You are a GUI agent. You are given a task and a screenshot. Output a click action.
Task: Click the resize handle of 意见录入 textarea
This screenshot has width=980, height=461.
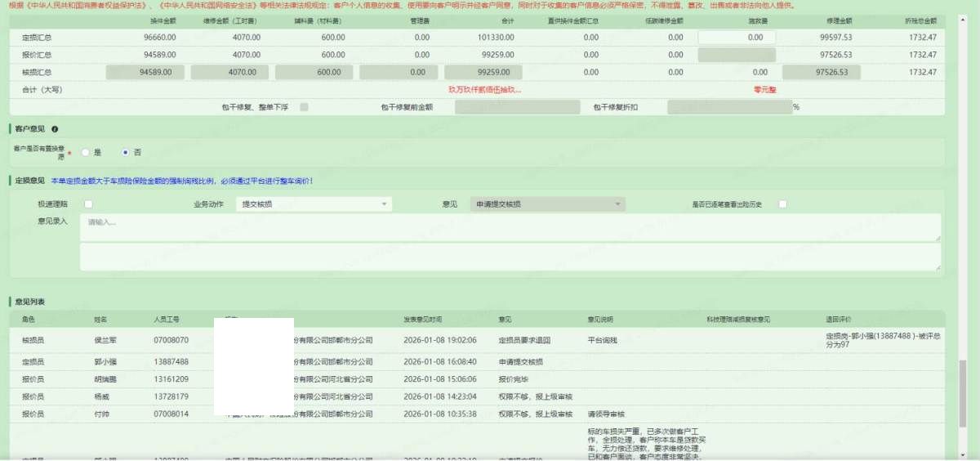pos(937,238)
